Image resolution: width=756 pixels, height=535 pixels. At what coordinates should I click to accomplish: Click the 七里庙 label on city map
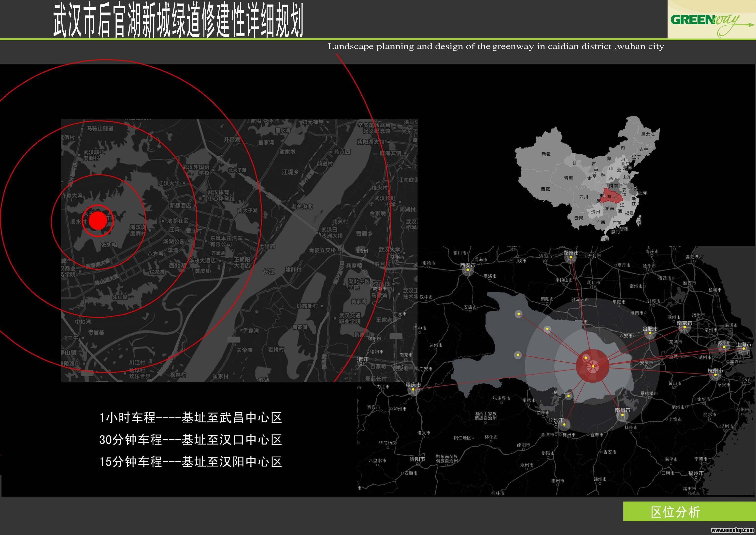[x=267, y=246]
